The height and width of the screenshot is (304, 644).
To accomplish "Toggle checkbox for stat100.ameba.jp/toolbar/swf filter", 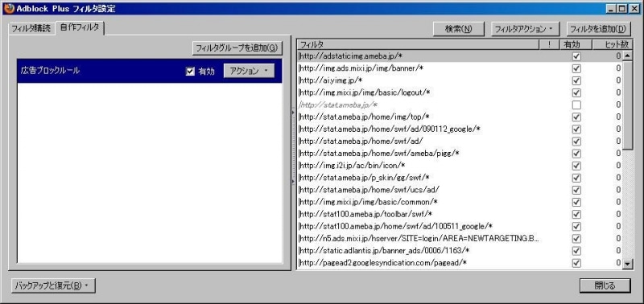I will 576,214.
